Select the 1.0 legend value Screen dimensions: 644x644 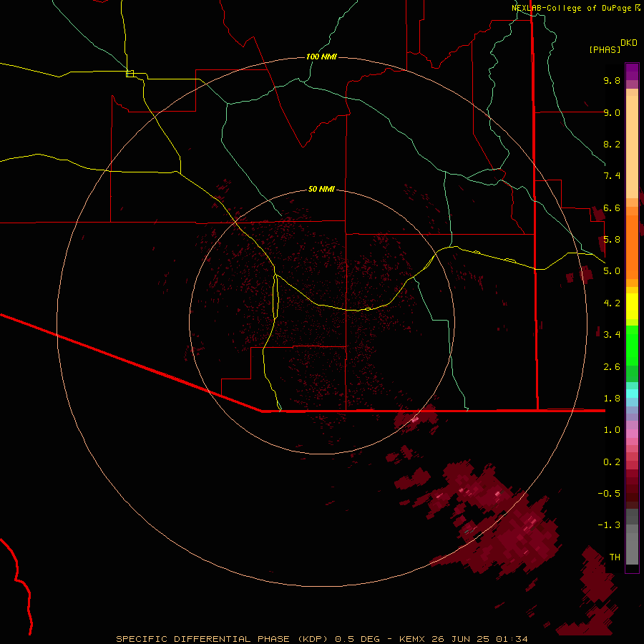tap(612, 430)
